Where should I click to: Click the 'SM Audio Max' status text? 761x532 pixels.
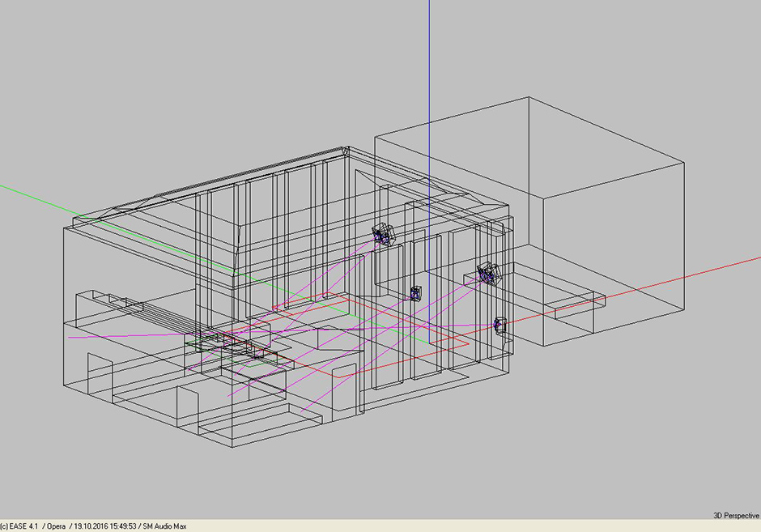pos(164,526)
